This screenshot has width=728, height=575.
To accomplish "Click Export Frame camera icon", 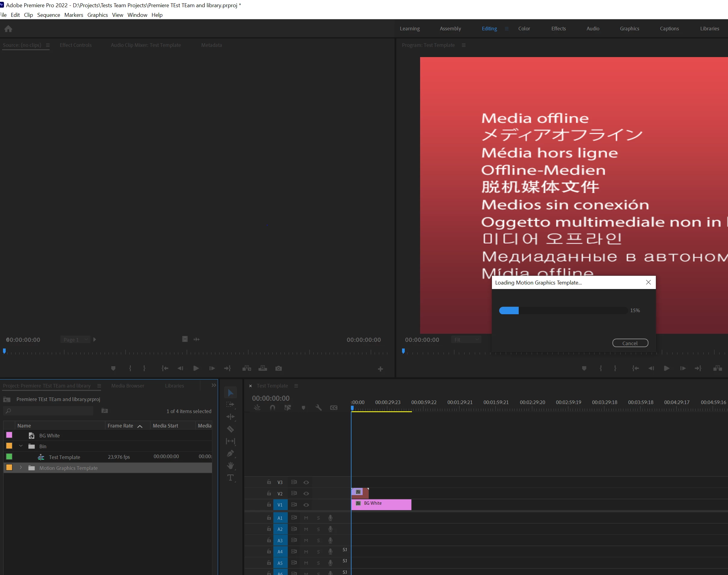I will (x=278, y=368).
